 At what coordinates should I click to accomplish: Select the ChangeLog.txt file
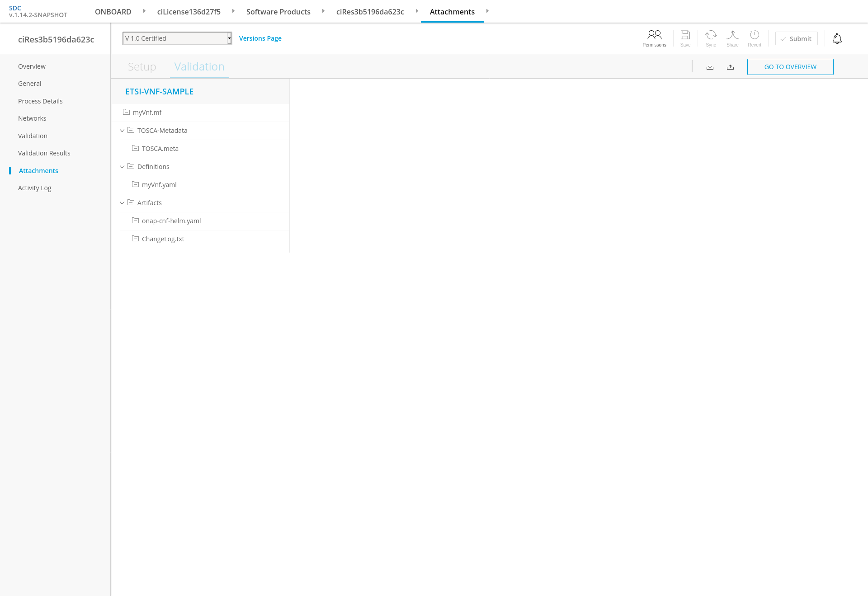pos(163,239)
